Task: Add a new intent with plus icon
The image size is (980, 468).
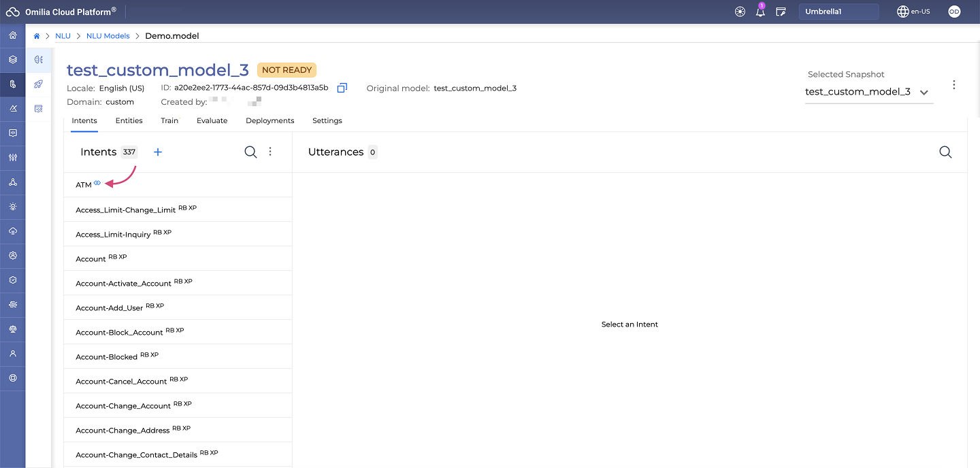Action: pos(158,152)
